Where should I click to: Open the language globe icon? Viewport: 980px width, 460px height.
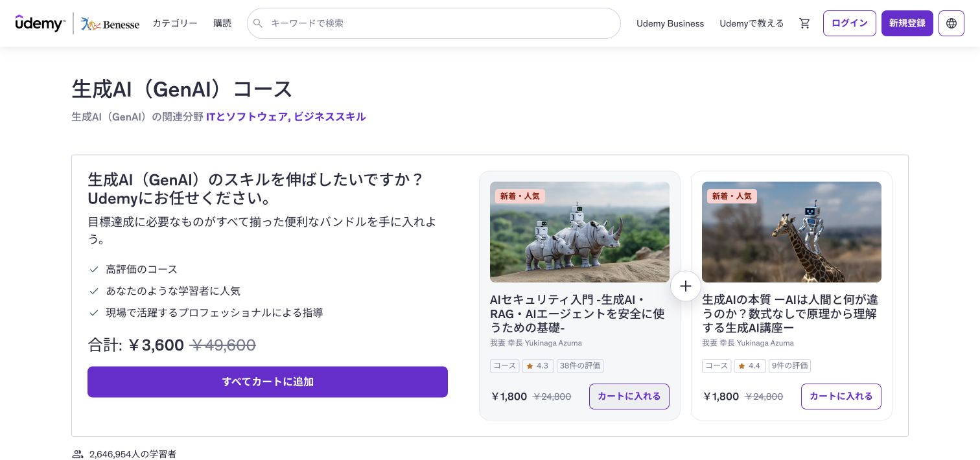(951, 23)
